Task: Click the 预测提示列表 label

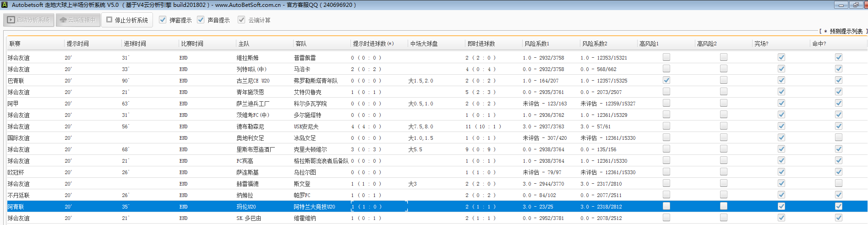Action: (846, 31)
